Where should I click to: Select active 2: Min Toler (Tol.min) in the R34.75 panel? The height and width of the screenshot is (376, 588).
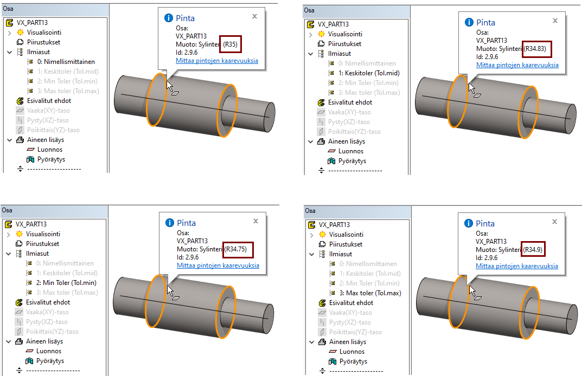(66, 283)
